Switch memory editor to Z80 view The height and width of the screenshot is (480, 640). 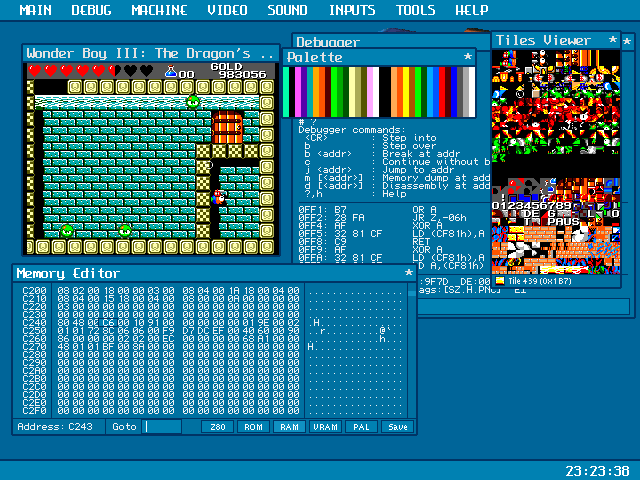[218, 427]
